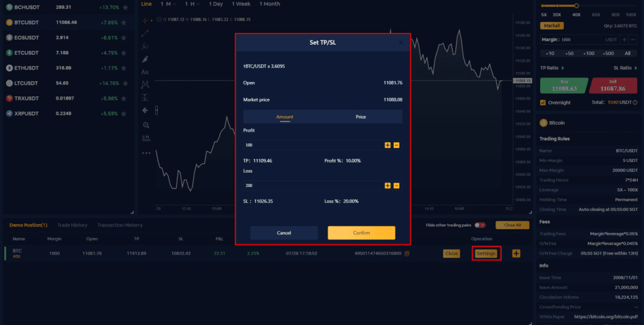Viewport: 644px width, 325px height.
Task: Favorite BTCUSDT with star icon
Action: [125, 23]
